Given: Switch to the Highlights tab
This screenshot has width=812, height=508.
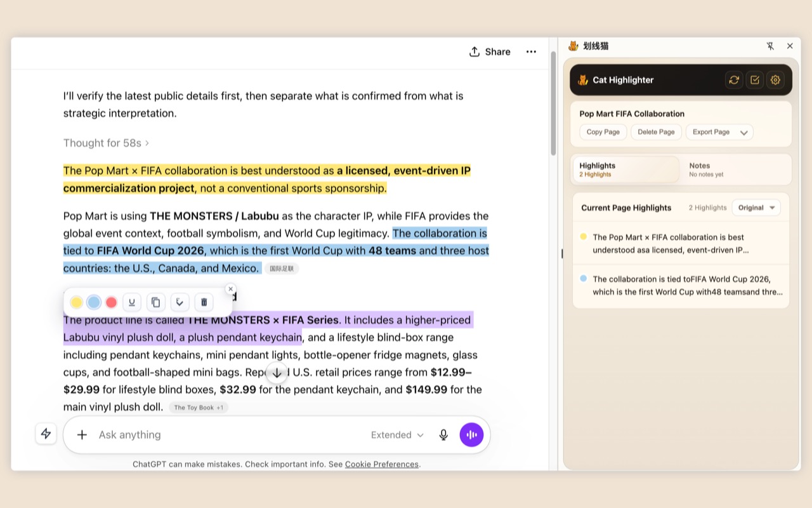Looking at the screenshot, I should (x=625, y=170).
